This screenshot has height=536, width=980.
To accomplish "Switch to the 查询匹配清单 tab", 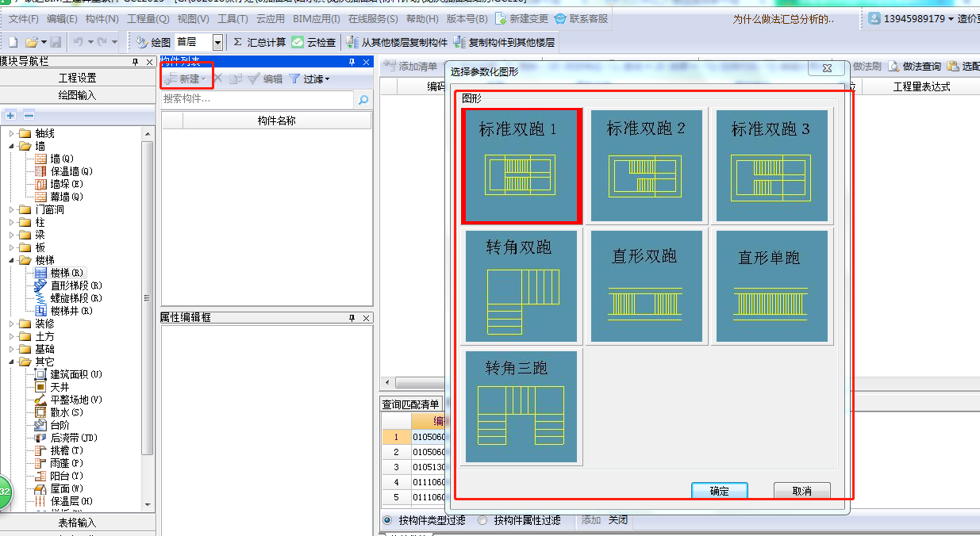I will (x=411, y=404).
